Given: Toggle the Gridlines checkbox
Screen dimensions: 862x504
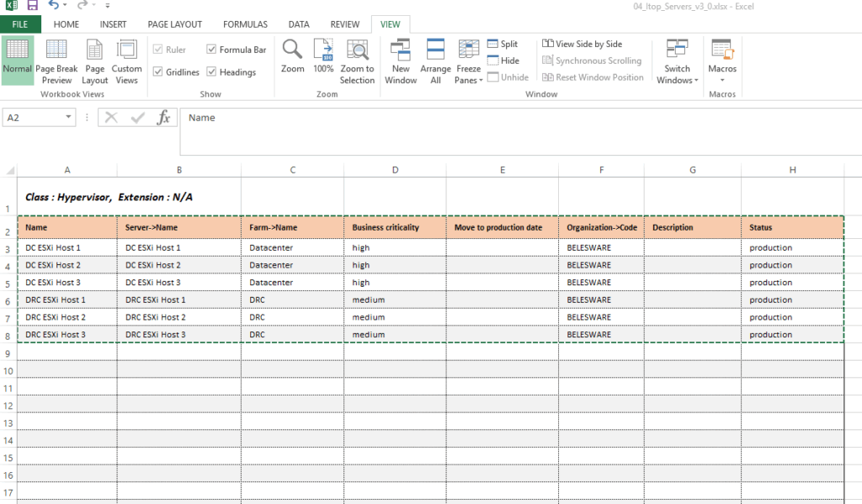Looking at the screenshot, I should click(157, 72).
